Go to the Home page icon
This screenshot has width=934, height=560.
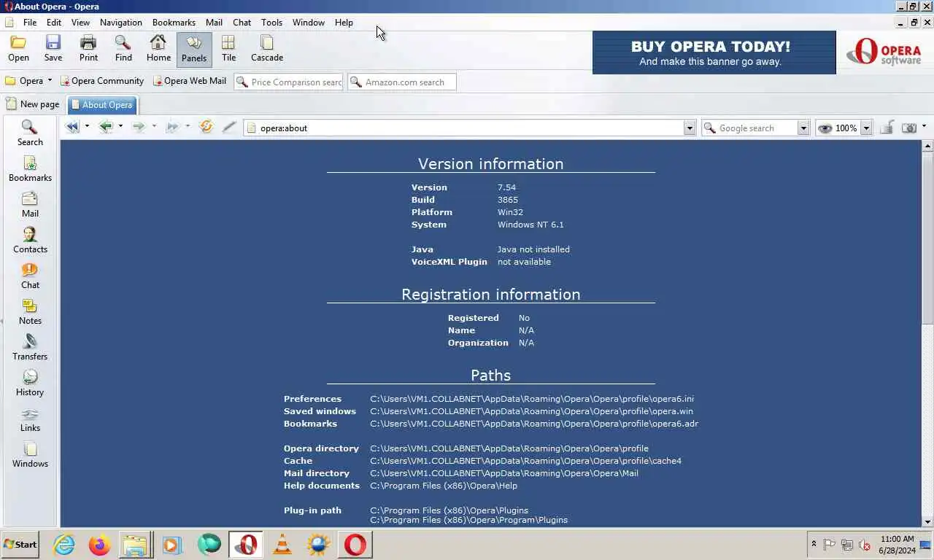tap(158, 49)
